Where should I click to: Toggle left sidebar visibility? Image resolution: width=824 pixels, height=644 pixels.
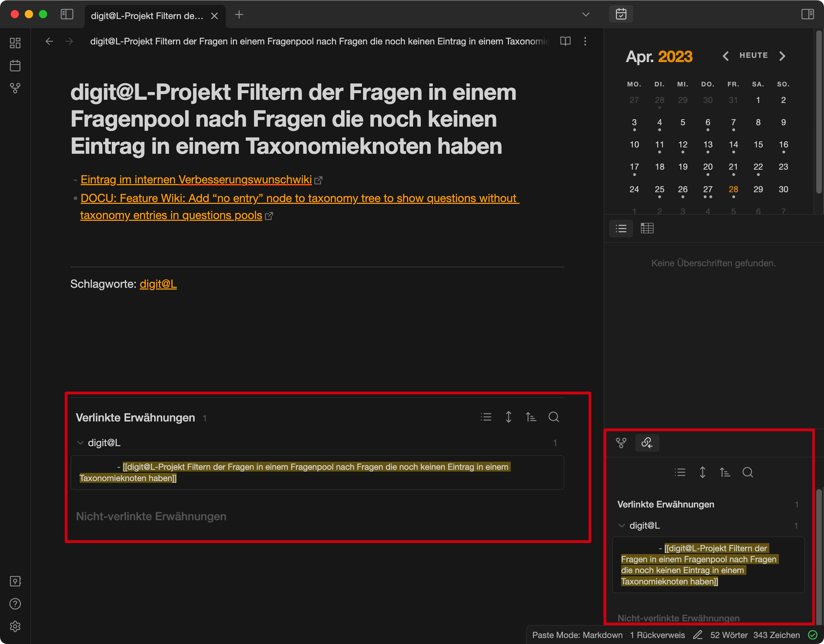67,14
